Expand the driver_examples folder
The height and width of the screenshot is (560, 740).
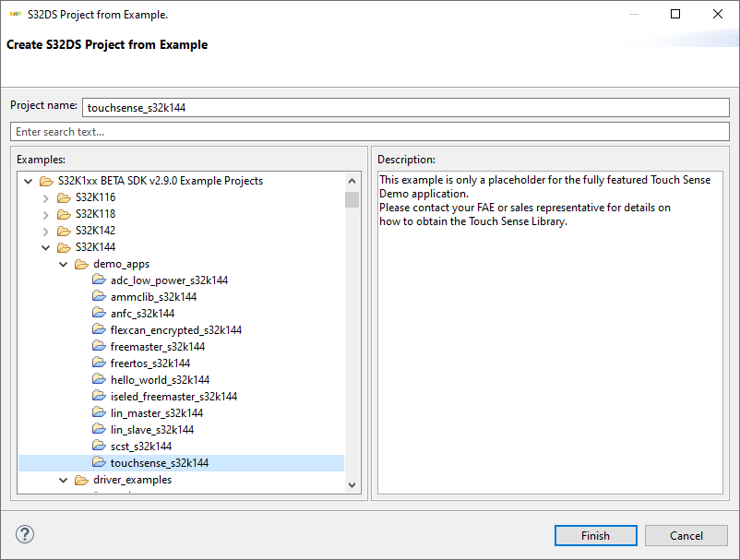pos(64,480)
